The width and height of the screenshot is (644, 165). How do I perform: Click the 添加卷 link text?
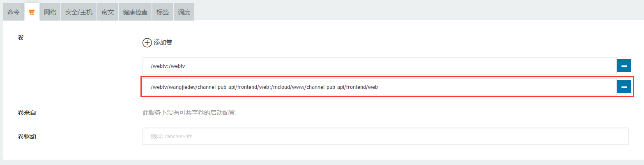163,42
